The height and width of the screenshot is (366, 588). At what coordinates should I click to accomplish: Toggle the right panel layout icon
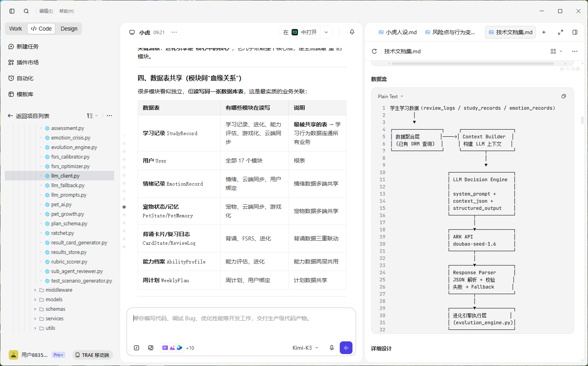[x=575, y=32]
